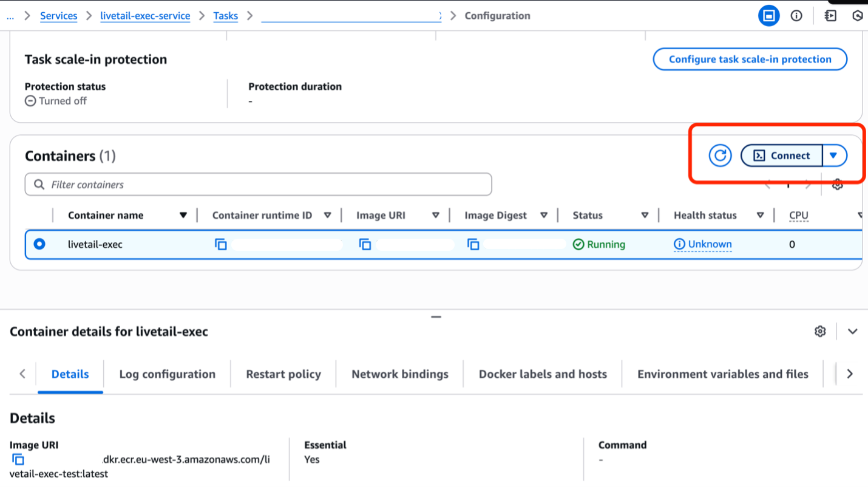Open the help info panel icon
The image size is (868, 489).
click(796, 15)
